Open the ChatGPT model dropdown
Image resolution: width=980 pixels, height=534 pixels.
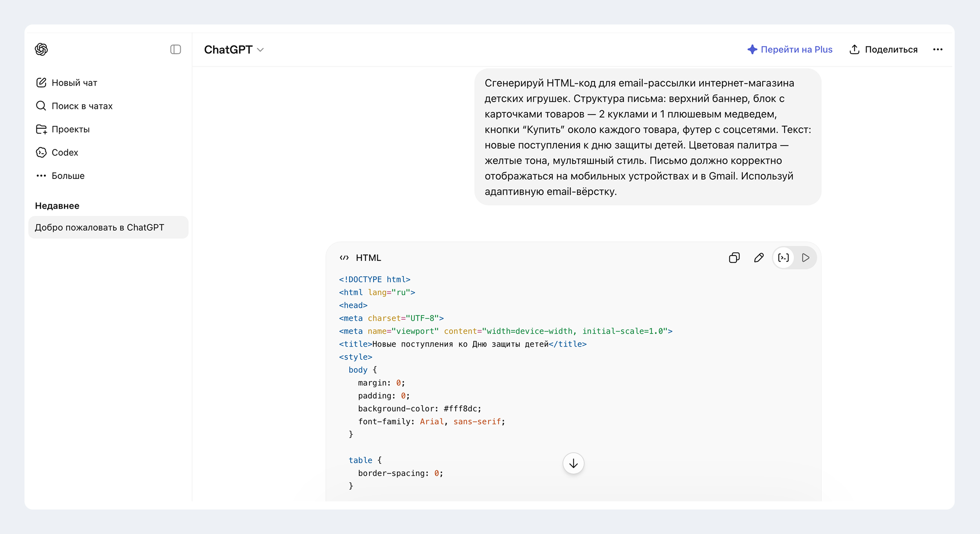pyautogui.click(x=234, y=49)
